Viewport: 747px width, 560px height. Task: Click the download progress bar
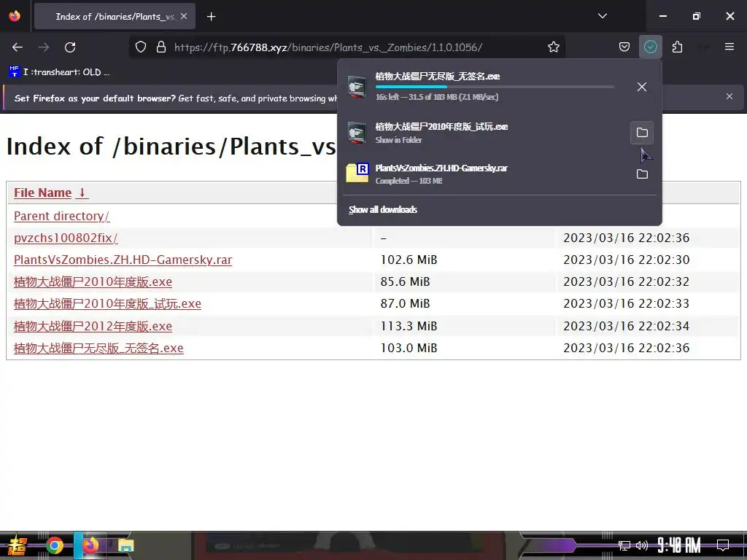(495, 87)
